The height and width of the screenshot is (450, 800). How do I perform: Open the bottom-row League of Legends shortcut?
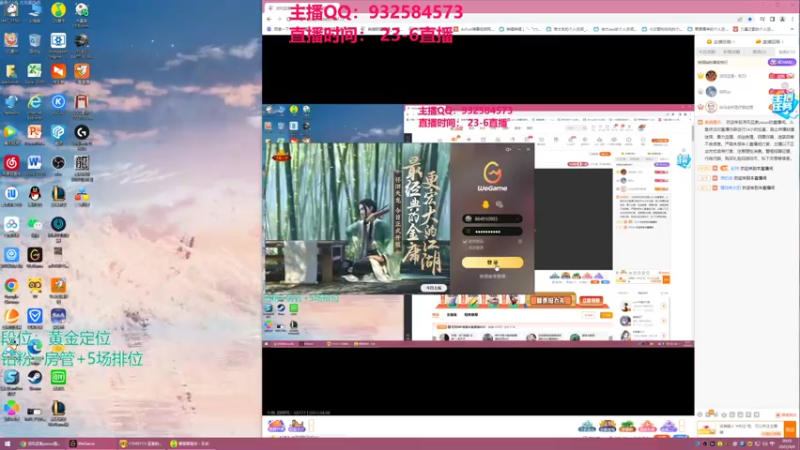58,408
